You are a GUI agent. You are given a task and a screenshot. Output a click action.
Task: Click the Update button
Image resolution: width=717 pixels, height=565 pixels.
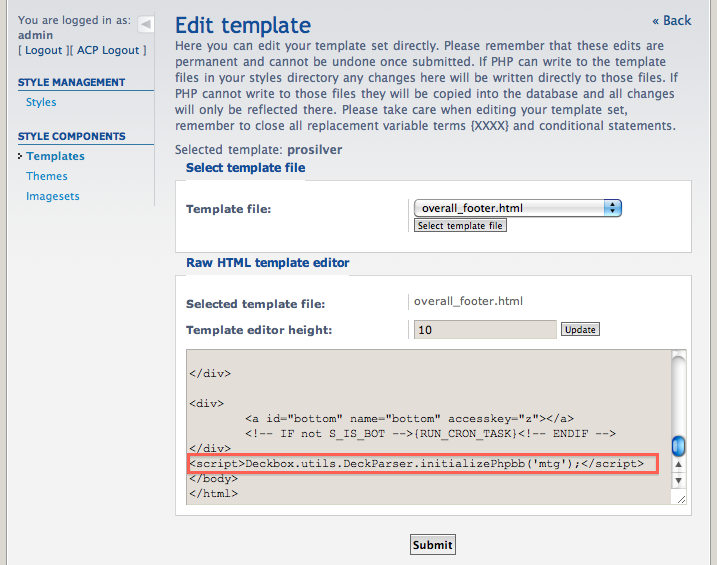[580, 330]
